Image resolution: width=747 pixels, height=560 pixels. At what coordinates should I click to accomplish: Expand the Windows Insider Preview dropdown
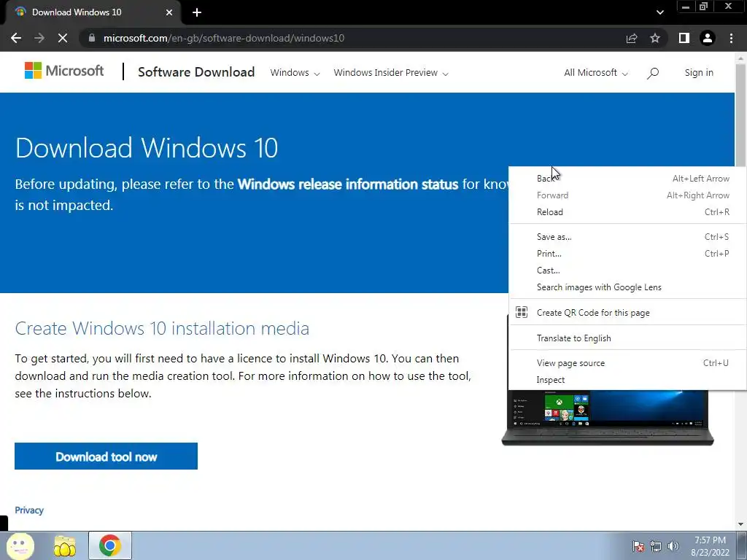coord(391,73)
